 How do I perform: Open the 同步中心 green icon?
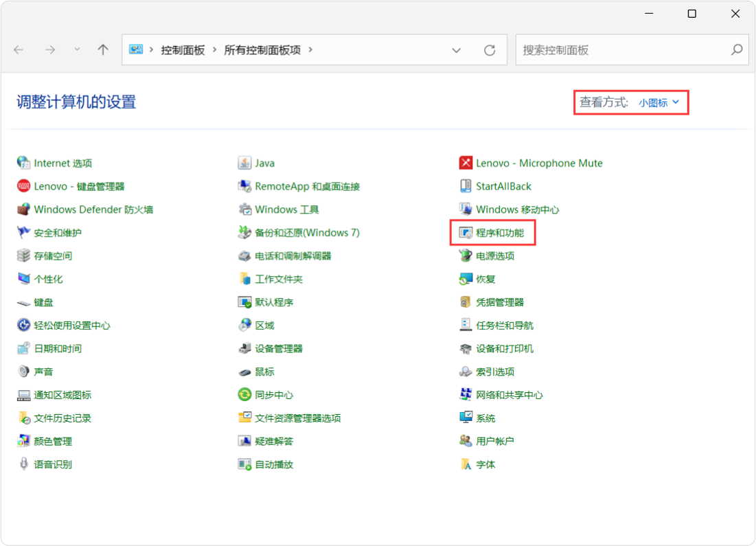pos(244,395)
